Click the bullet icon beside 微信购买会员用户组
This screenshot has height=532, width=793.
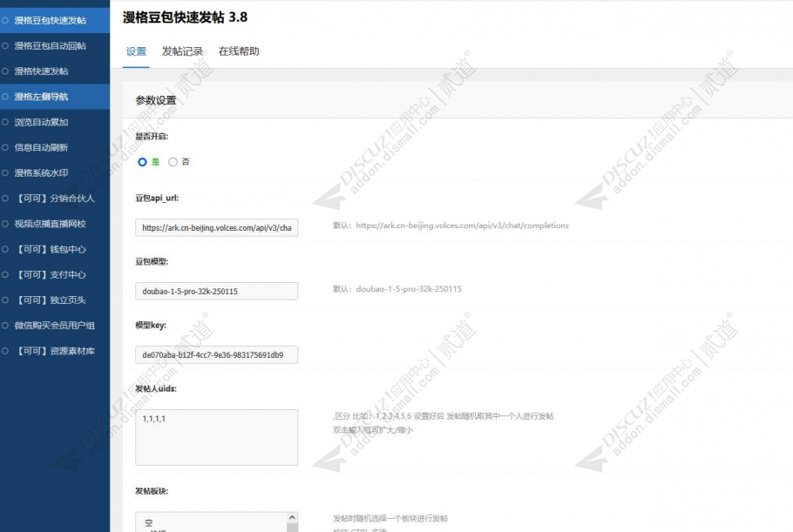click(5, 326)
